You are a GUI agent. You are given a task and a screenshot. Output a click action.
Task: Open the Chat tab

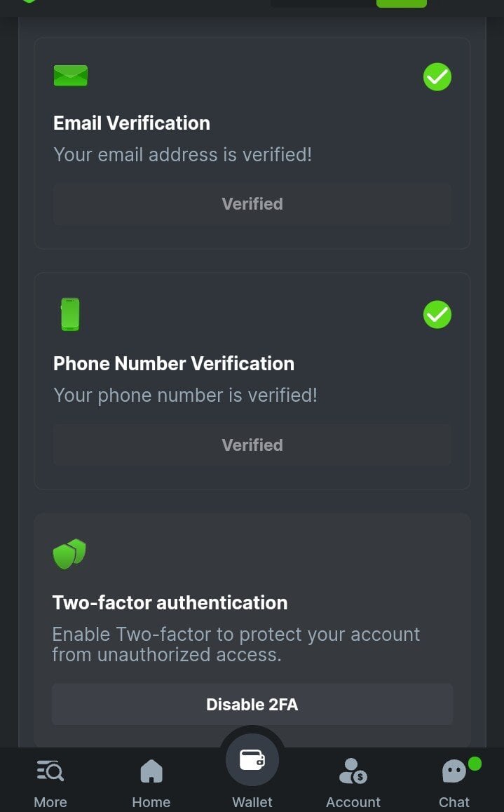pos(454,783)
